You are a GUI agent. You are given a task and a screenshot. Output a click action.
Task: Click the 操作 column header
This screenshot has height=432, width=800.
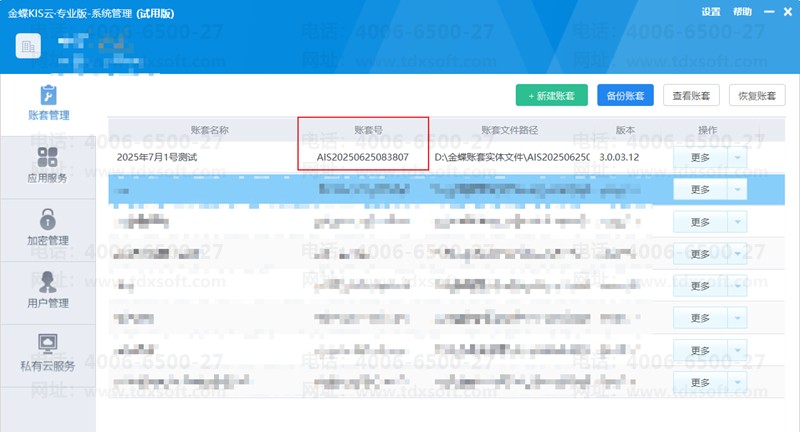click(x=708, y=130)
